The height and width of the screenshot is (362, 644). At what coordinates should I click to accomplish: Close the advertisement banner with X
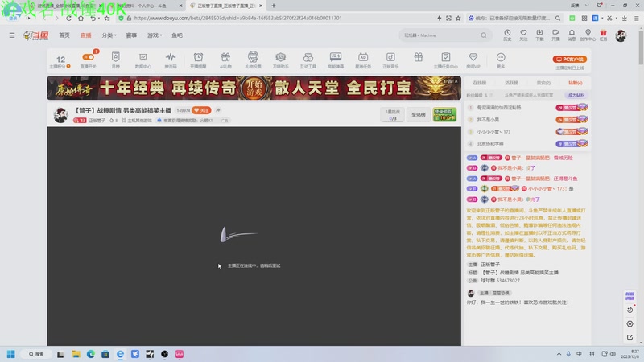pyautogui.click(x=456, y=81)
